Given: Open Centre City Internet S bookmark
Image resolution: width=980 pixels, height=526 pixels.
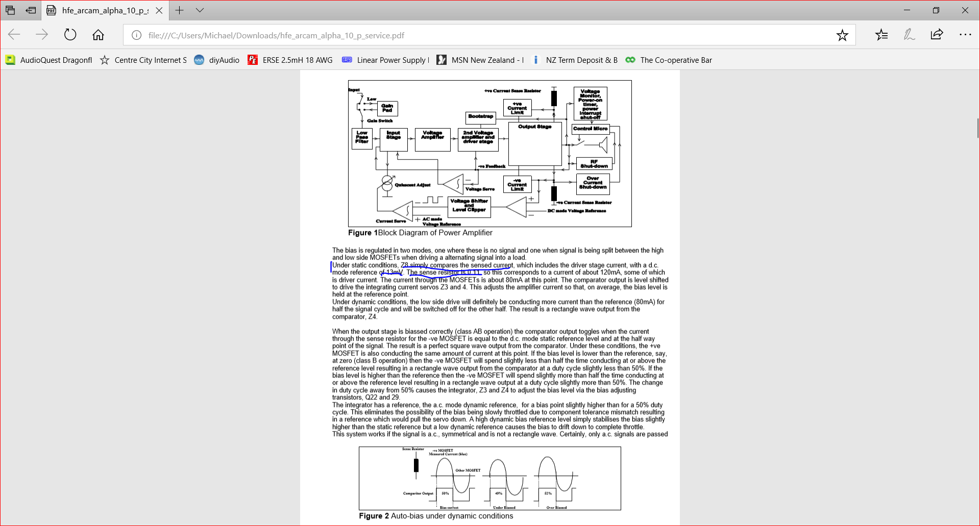Looking at the screenshot, I should (x=143, y=60).
